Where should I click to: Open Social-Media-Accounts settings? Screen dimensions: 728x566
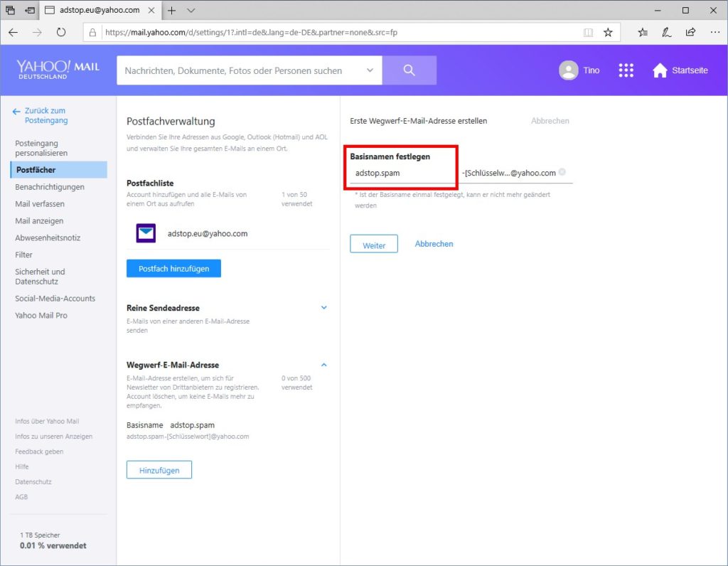click(x=55, y=299)
